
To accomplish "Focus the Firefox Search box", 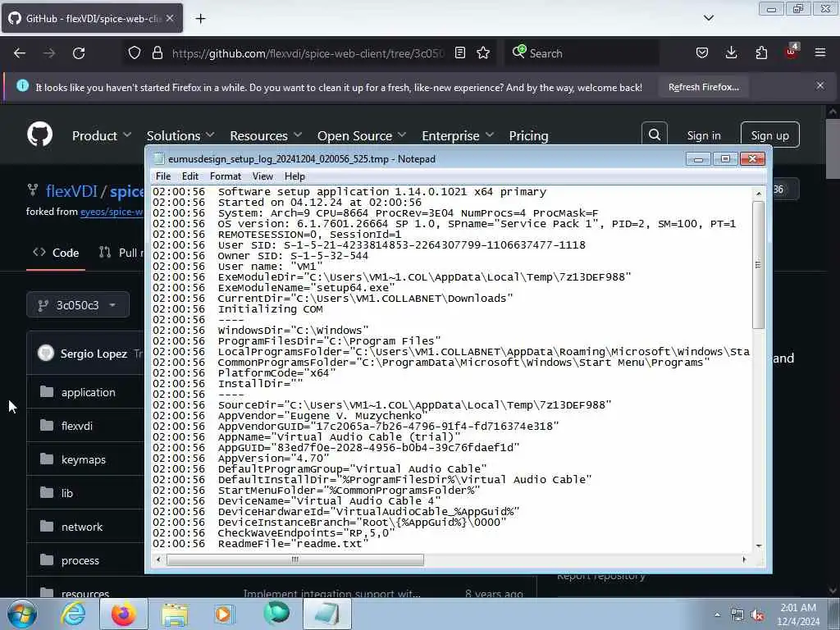I will click(x=582, y=53).
